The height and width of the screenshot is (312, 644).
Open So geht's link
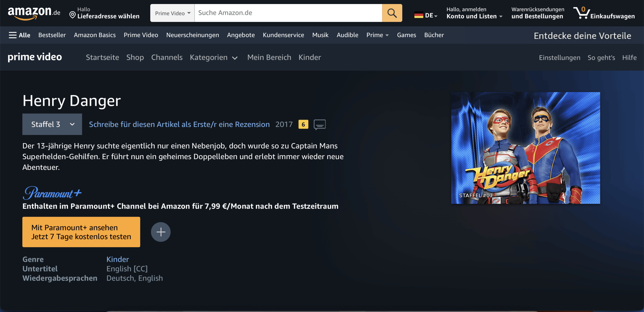[x=601, y=58]
